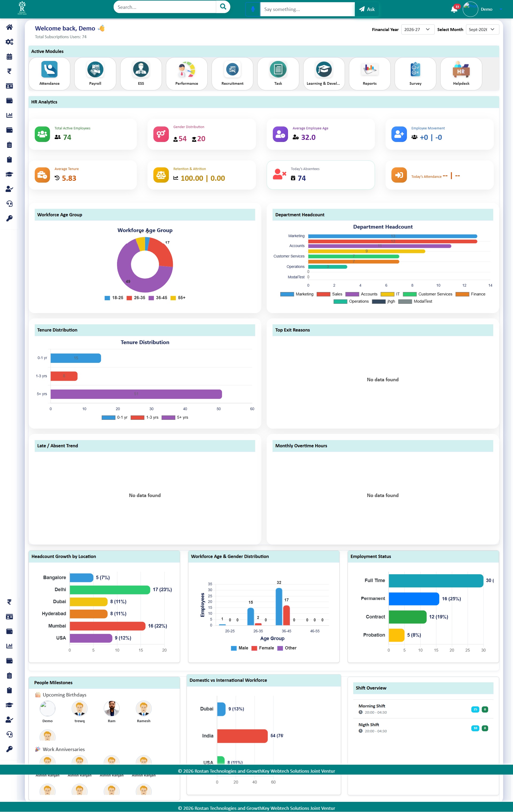
Task: Open the ESS module
Action: point(141,74)
